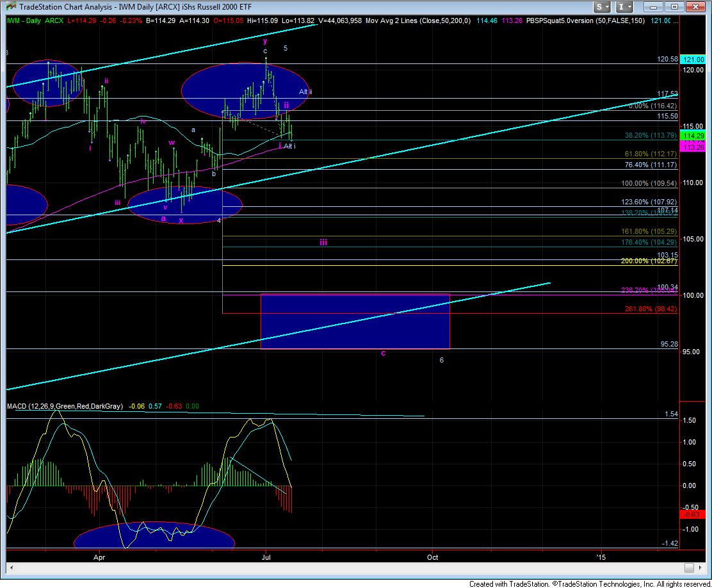Click the '100.00% (109.54)' Fibonacci label
The width and height of the screenshot is (712, 588).
pyautogui.click(x=649, y=184)
